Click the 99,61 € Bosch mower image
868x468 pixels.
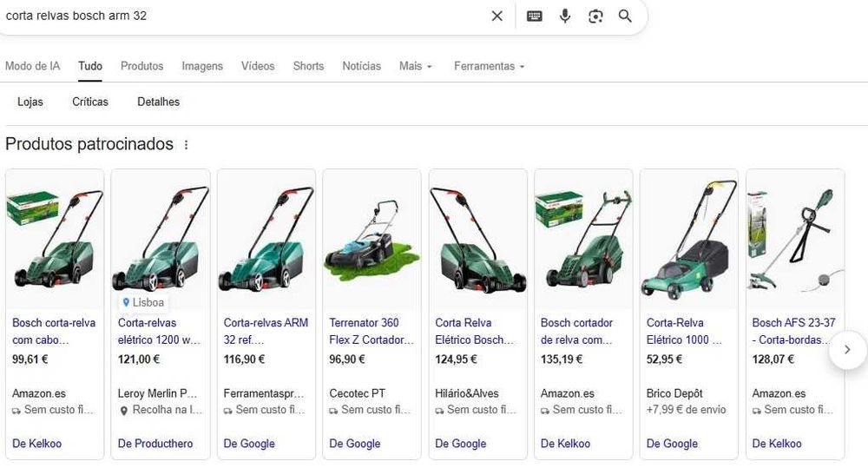tap(55, 240)
